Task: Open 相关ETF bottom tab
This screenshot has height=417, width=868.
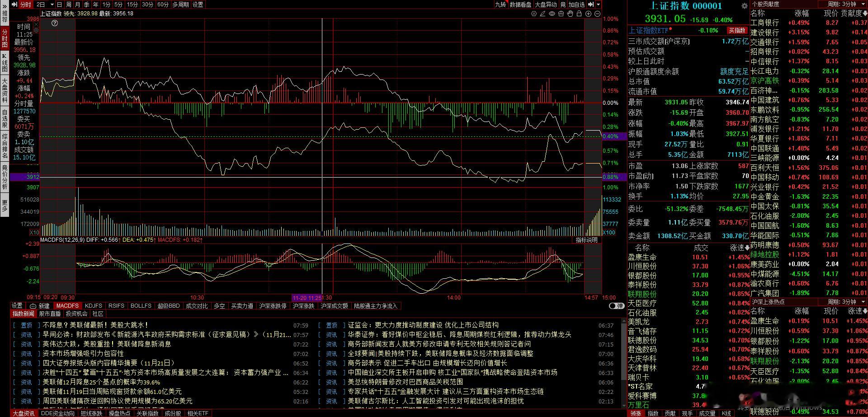Action: coord(198,413)
